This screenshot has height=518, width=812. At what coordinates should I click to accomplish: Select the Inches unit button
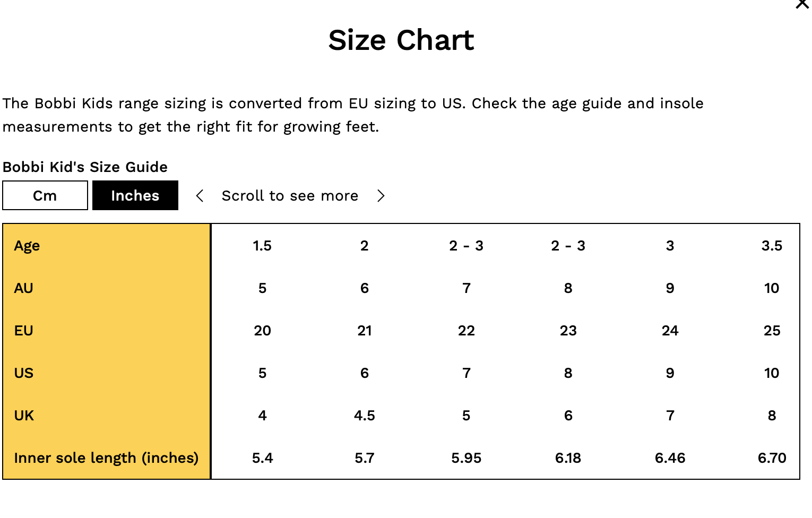[x=135, y=195]
